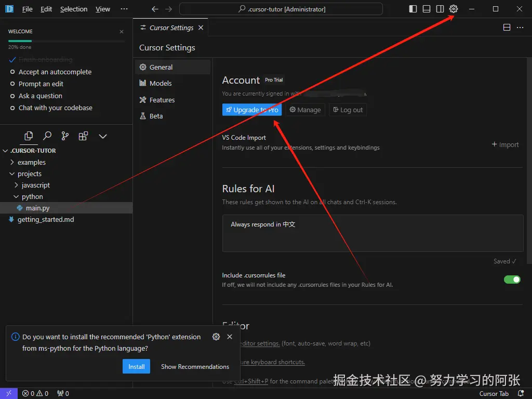Open the Extensions blocks icon
This screenshot has height=399, width=532.
point(83,136)
